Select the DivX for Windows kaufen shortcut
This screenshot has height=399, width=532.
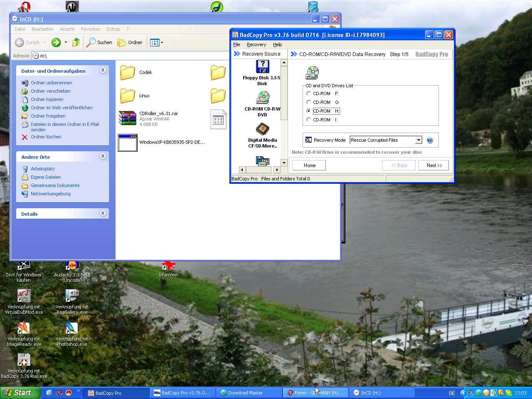pyautogui.click(x=24, y=272)
